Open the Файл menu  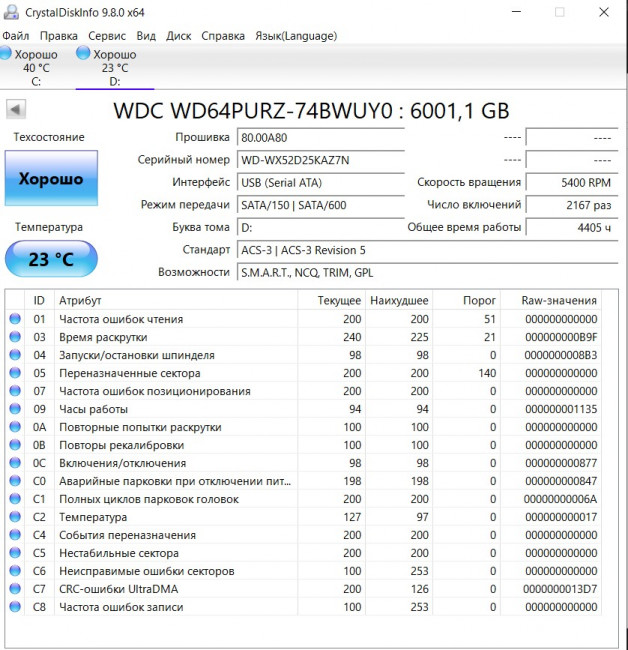16,36
